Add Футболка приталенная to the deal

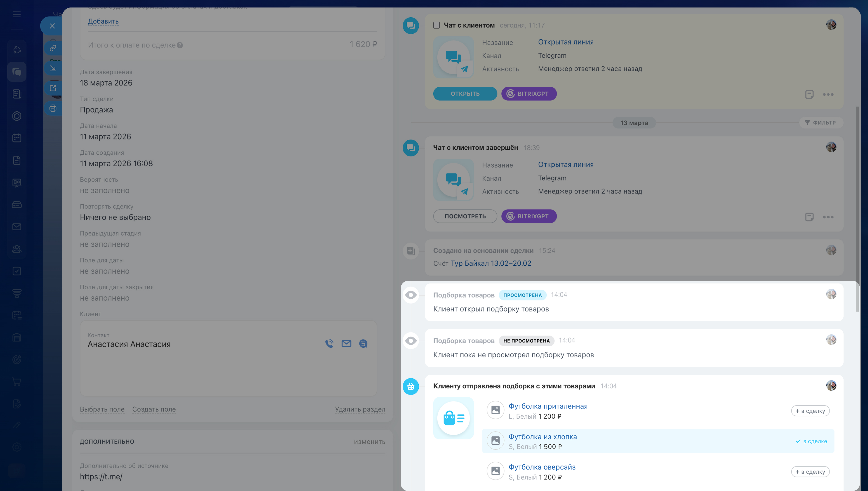810,411
